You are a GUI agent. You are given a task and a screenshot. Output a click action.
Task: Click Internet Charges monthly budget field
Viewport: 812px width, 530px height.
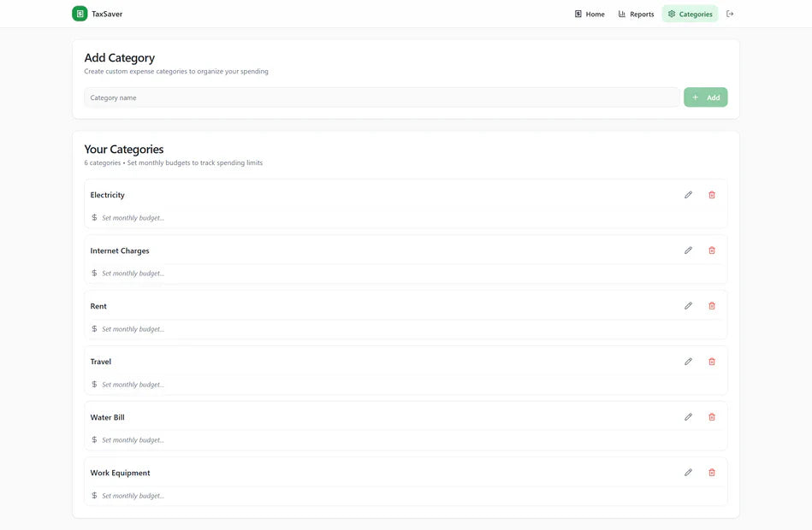coord(406,274)
